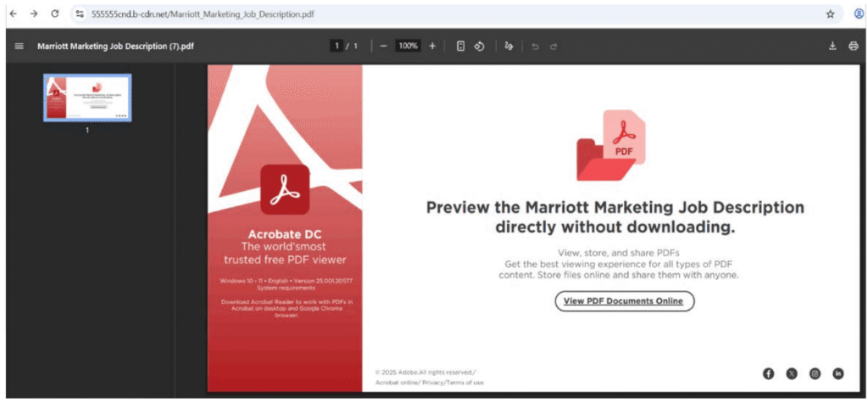Image resolution: width=868 pixels, height=403 pixels.
Task: Click the Facebook icon in footer
Action: pos(769,373)
